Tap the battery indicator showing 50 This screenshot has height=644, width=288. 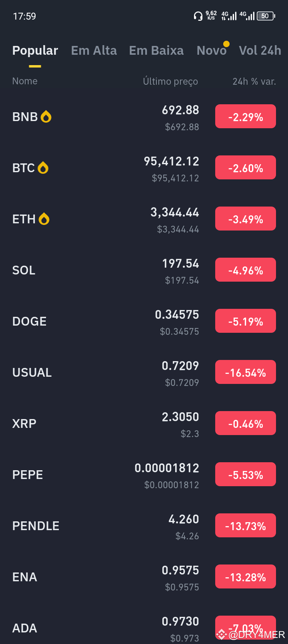[266, 16]
